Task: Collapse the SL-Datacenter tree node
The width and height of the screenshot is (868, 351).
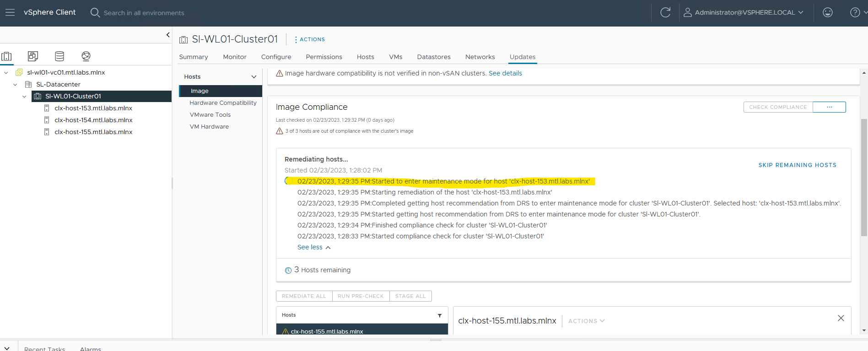Action: coord(15,84)
